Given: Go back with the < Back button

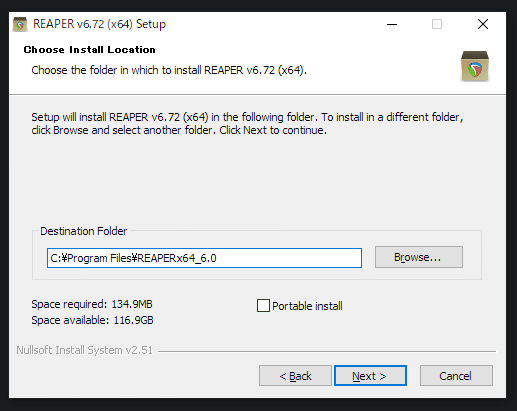Looking at the screenshot, I should tap(295, 376).
